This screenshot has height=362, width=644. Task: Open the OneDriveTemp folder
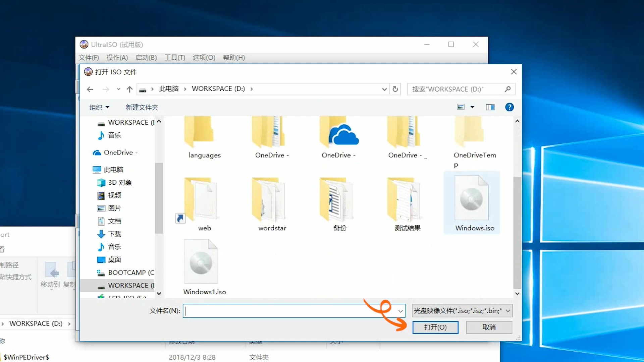474,142
